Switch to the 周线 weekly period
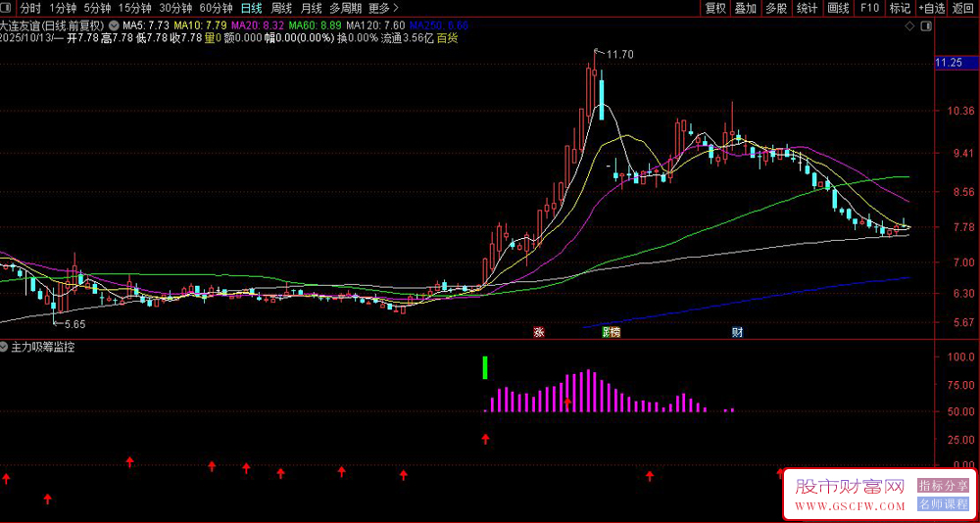The width and height of the screenshot is (980, 523). click(x=281, y=8)
